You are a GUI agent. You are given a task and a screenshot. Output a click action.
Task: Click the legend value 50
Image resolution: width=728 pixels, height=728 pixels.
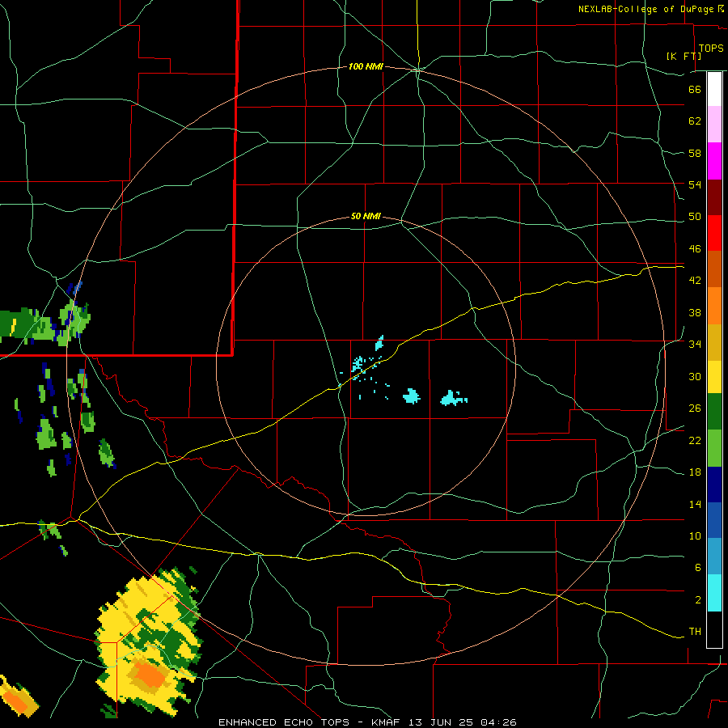[x=695, y=217]
